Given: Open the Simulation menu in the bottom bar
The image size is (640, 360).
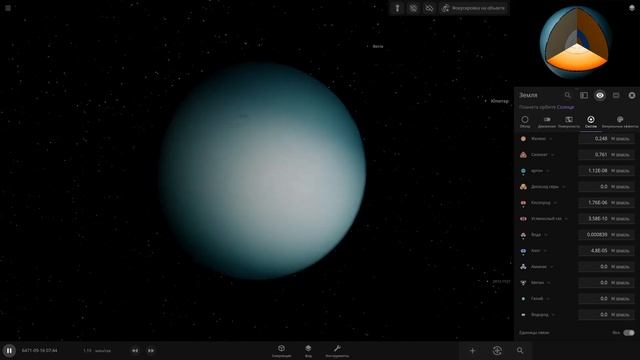Looking at the screenshot, I should coord(281,350).
